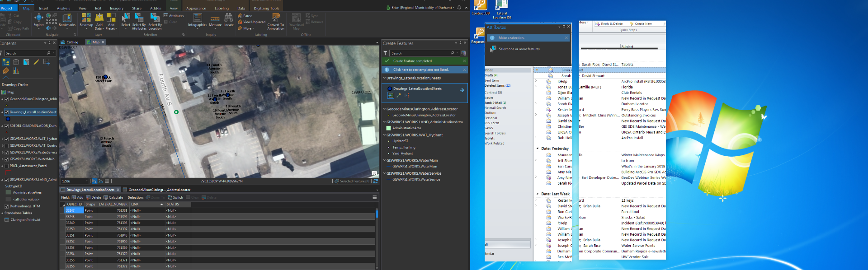Click Attributes button in Selection group
Screen dimensions: 868x270
coord(174,16)
